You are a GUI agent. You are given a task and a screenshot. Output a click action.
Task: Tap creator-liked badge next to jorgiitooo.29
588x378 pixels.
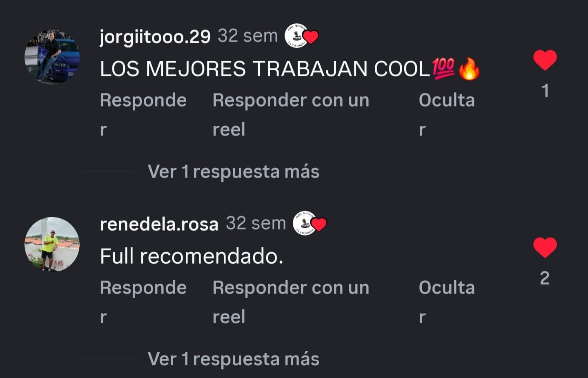(301, 36)
